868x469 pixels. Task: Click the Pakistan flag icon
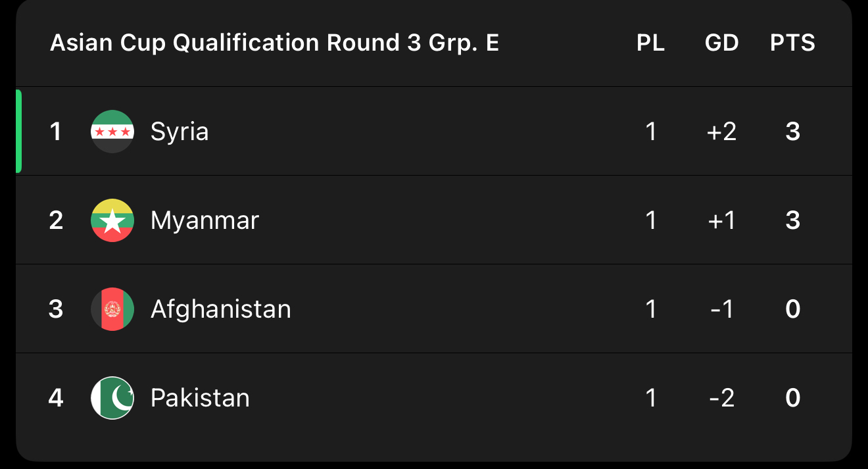click(x=112, y=398)
